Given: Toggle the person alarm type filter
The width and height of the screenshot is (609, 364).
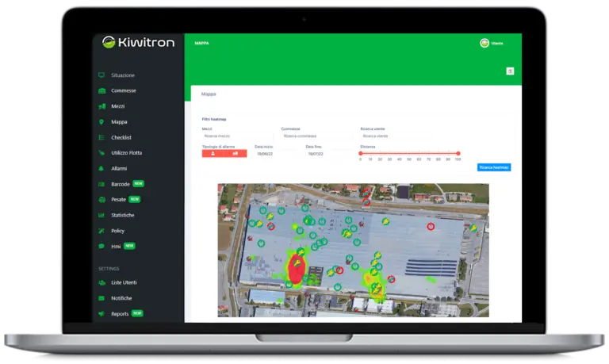Looking at the screenshot, I should click(213, 154).
